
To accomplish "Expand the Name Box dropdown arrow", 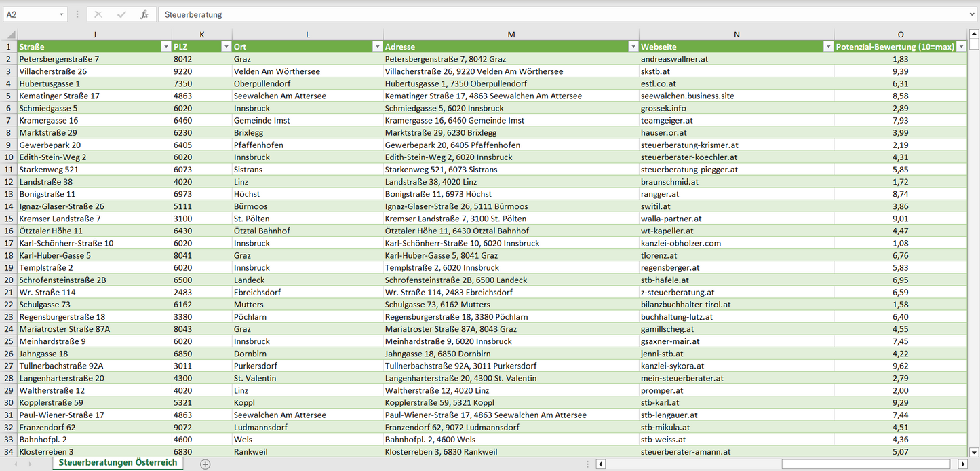I will 62,14.
